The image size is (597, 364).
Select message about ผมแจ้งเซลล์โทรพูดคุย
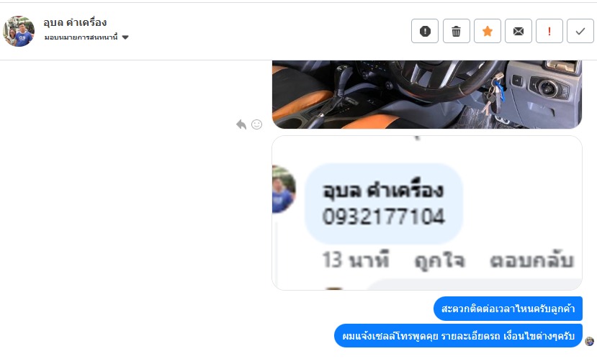point(459,336)
